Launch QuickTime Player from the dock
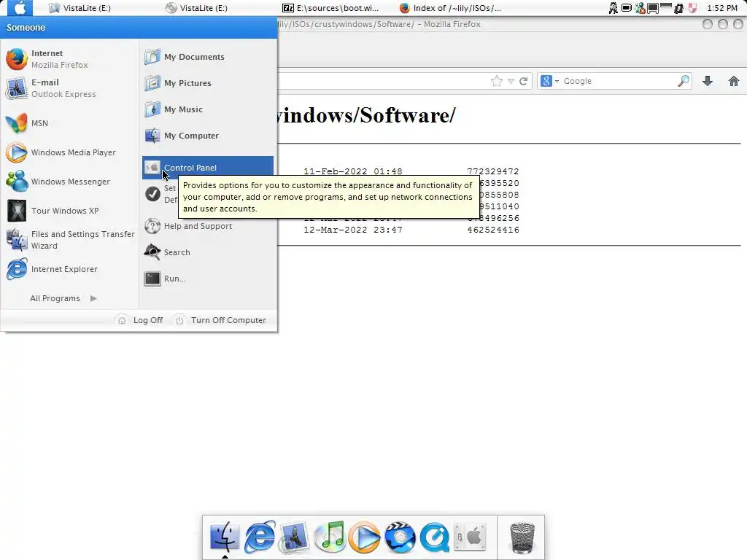The width and height of the screenshot is (747, 560). pyautogui.click(x=435, y=537)
